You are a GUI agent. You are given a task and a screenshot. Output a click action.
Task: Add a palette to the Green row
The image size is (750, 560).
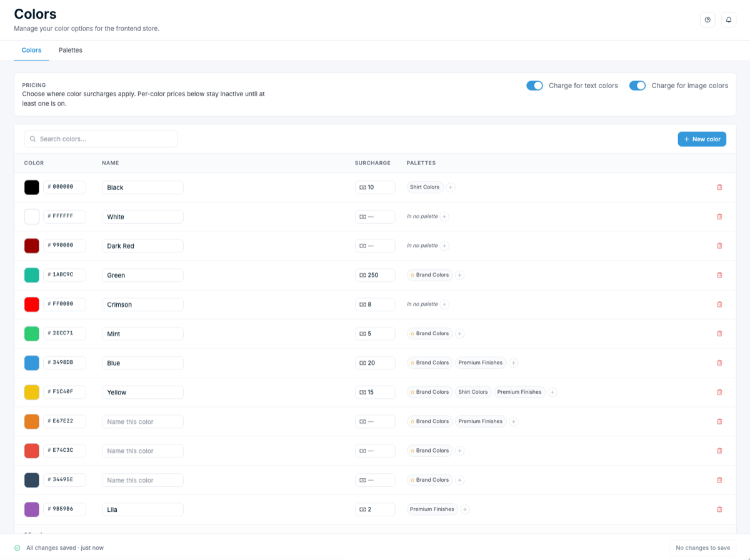459,275
